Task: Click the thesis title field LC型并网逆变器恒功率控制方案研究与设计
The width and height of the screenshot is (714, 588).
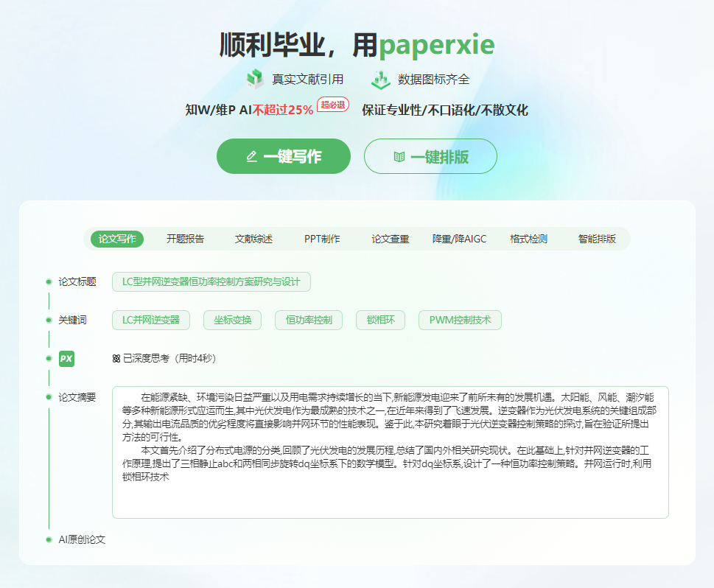Action: tap(211, 282)
